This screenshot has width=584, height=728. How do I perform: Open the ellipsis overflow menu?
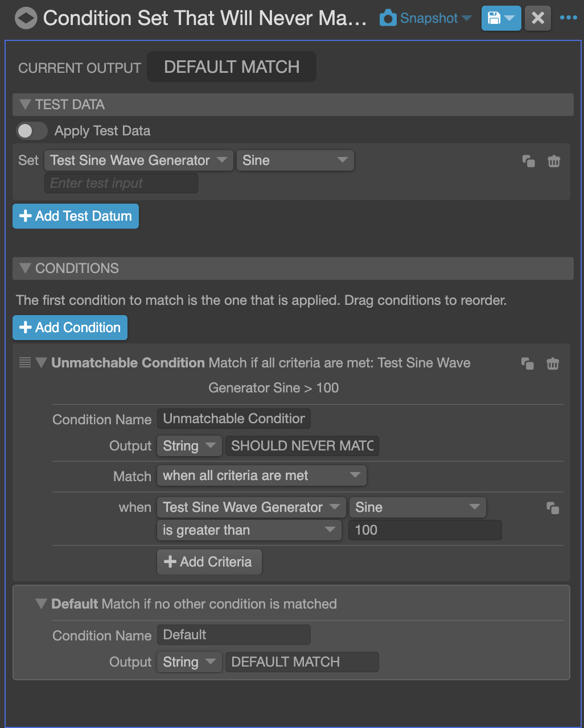click(x=569, y=18)
